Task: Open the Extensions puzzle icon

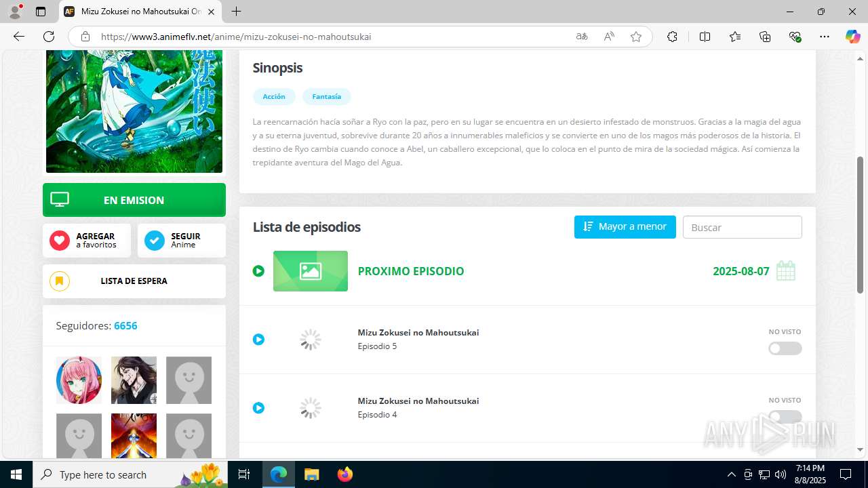Action: click(672, 37)
